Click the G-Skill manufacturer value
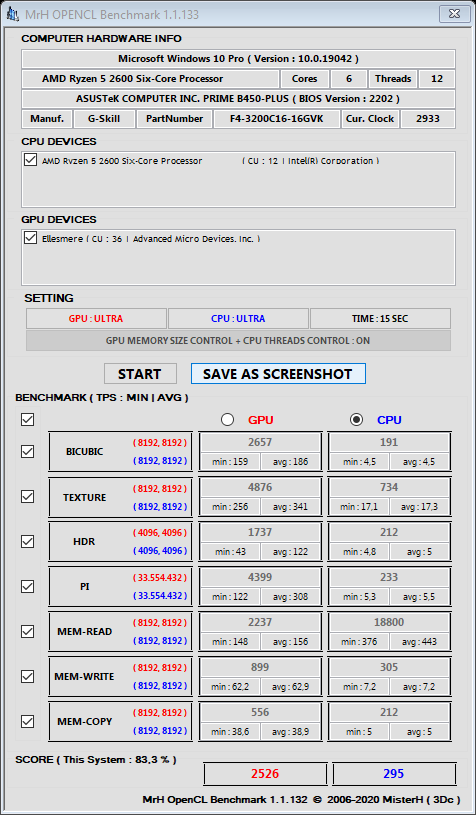This screenshot has width=476, height=815. 104,119
